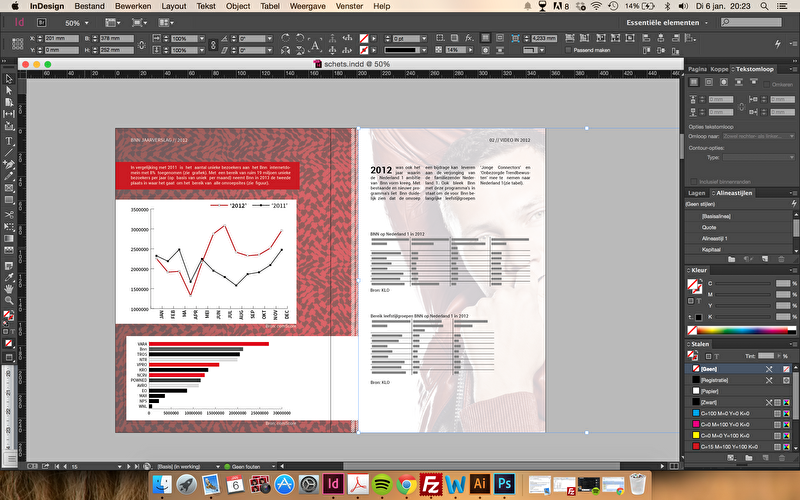Click the constrain width and height proportions link
Viewport: 800px width, 500px height.
click(142, 44)
